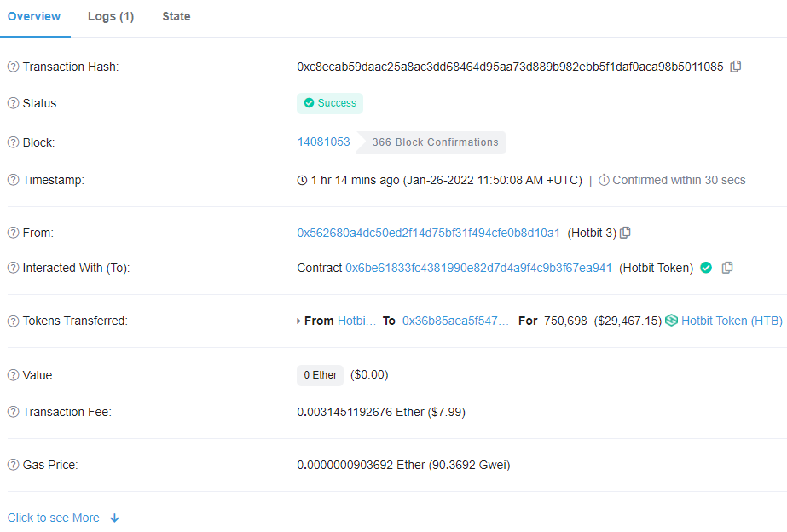Open block 14081053 link

323,142
